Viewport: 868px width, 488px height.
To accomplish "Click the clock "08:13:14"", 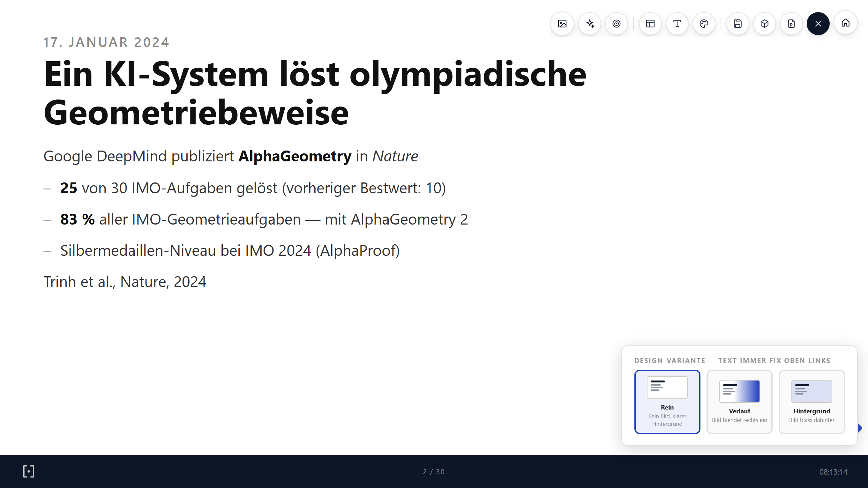I will 833,472.
